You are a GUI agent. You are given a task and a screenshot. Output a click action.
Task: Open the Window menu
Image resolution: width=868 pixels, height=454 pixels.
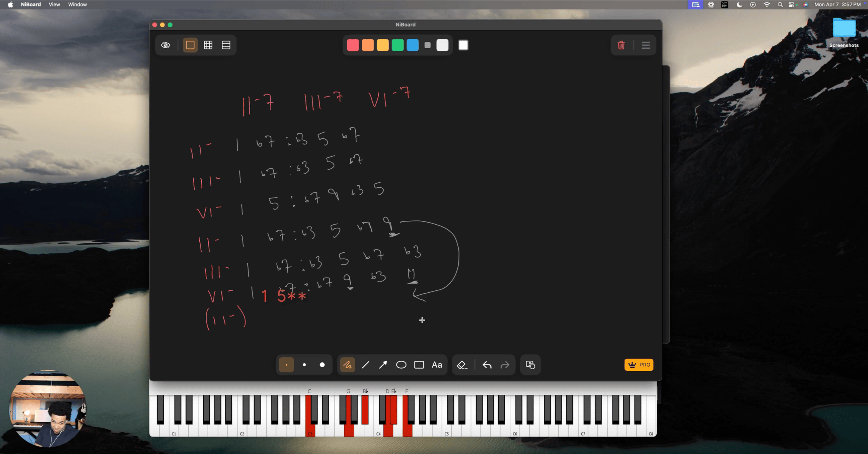(77, 4)
